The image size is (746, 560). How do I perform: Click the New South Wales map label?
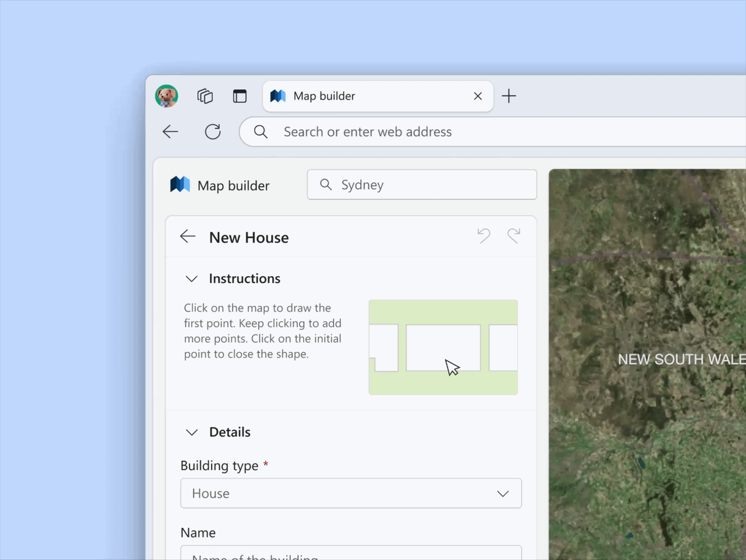point(682,360)
